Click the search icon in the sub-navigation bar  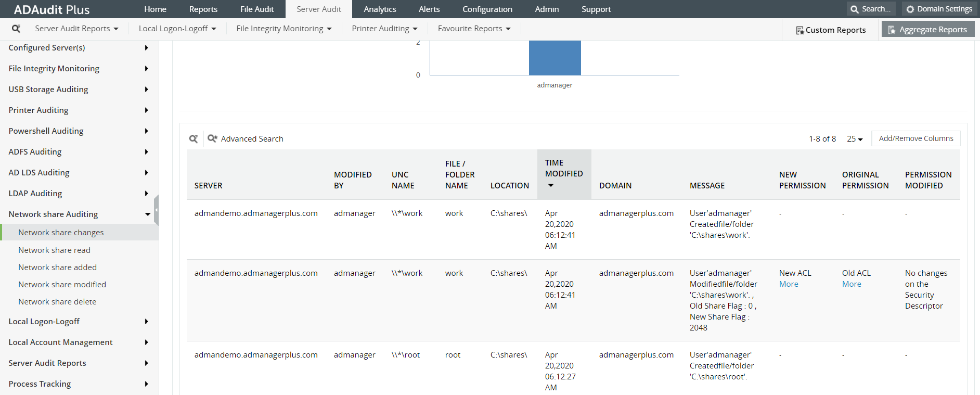16,29
